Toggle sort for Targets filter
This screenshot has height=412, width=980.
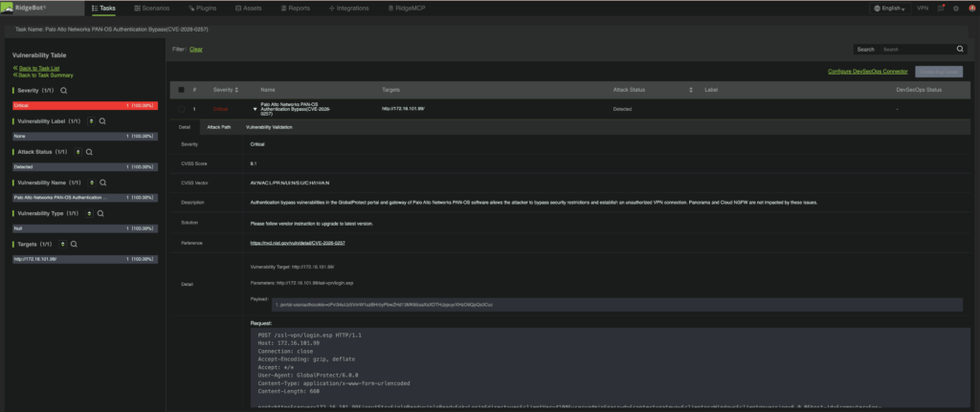click(x=62, y=244)
